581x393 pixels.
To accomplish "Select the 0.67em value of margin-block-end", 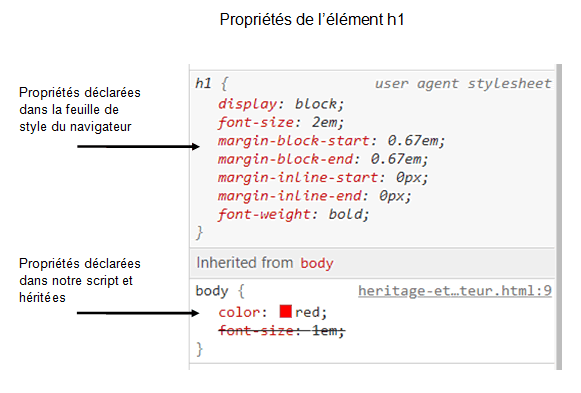I will click(396, 159).
